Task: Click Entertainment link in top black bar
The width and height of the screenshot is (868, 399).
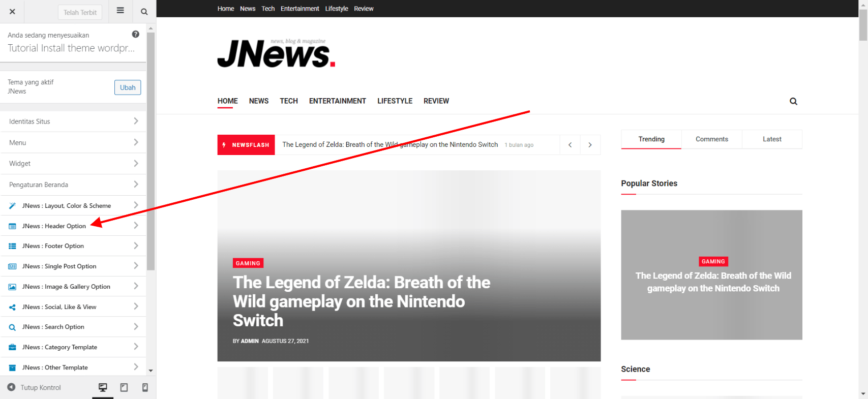Action: click(300, 9)
